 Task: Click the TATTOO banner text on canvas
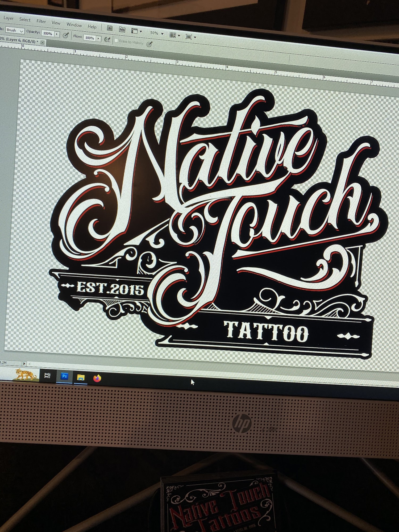pyautogui.click(x=267, y=331)
